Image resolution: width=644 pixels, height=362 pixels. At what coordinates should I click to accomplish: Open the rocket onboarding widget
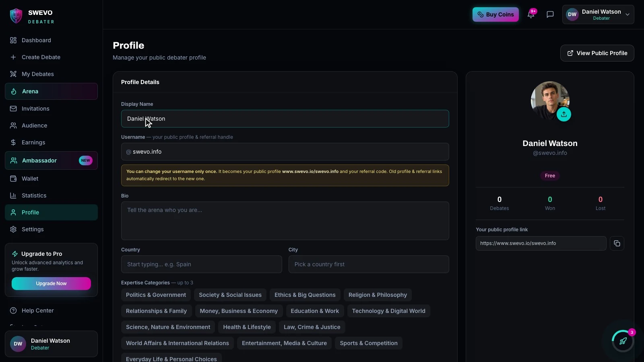tap(623, 341)
